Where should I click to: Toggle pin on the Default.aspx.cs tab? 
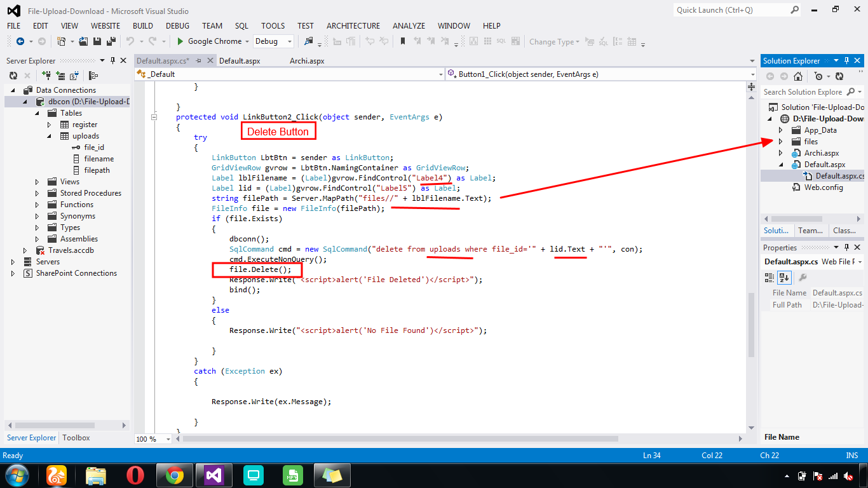pos(199,61)
